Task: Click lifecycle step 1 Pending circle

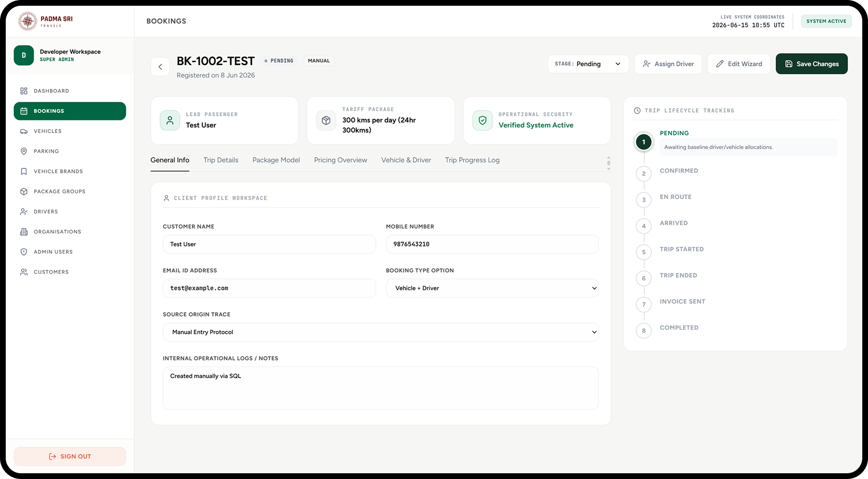Action: (x=644, y=142)
